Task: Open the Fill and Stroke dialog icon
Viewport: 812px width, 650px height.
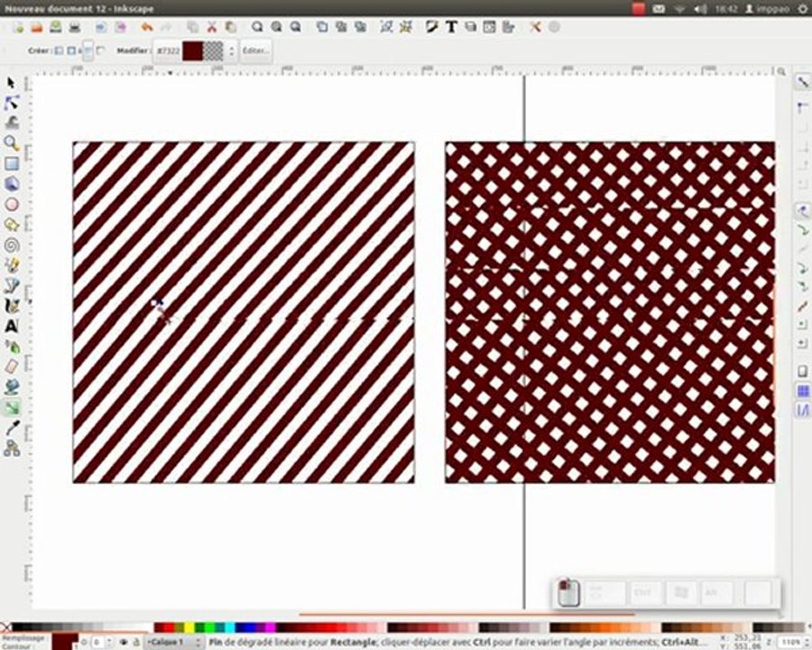Action: coord(432,27)
